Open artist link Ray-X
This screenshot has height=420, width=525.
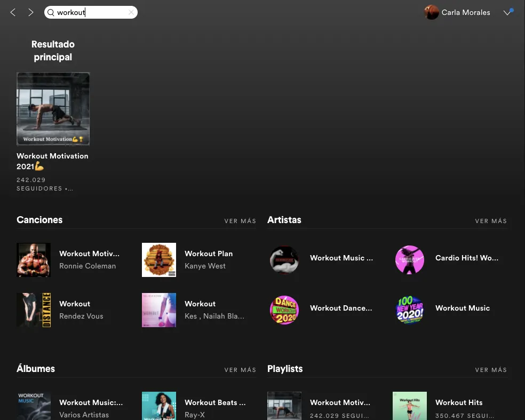pos(195,415)
